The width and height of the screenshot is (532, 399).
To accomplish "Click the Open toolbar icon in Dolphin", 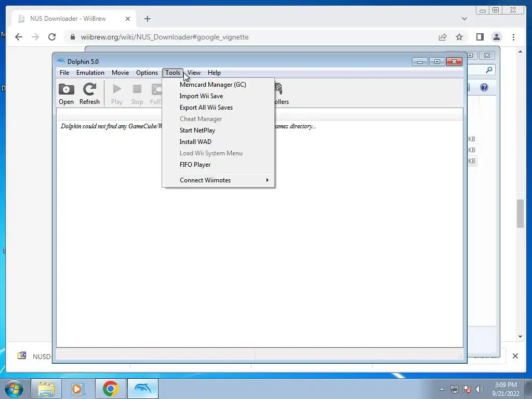I will coord(66,94).
